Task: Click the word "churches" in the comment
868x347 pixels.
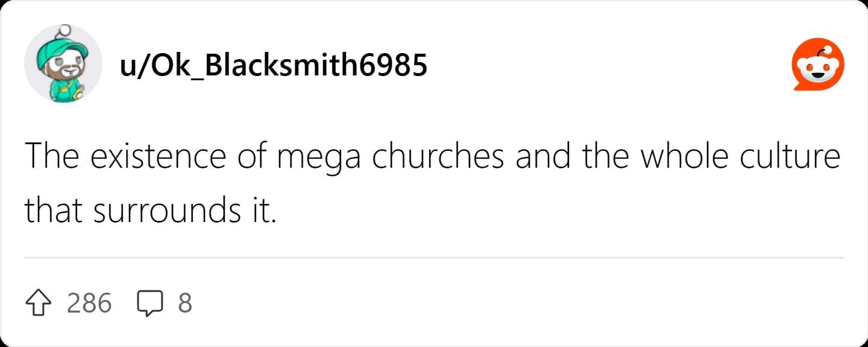Action: point(438,156)
